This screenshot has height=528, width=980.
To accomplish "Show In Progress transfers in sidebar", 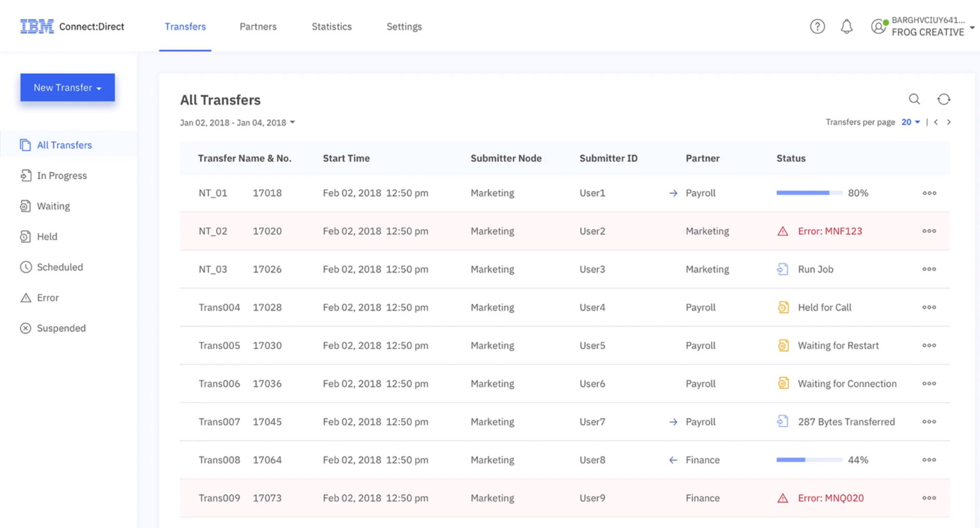I will 61,176.
